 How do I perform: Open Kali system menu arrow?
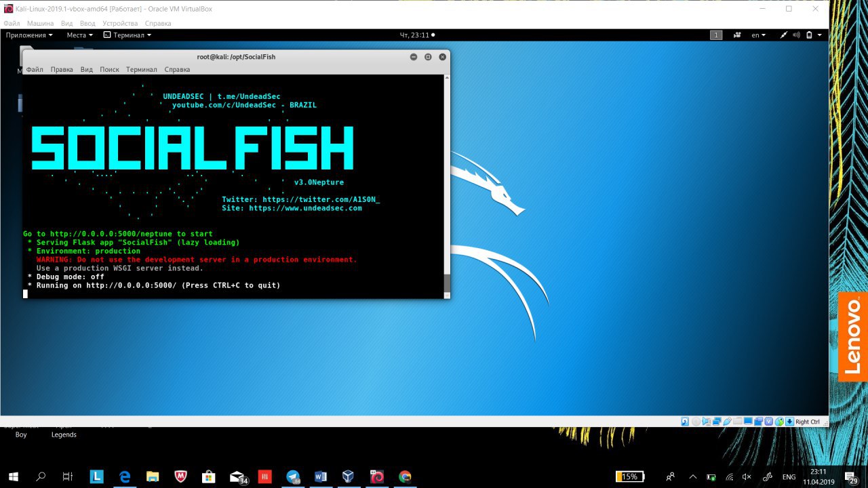819,35
